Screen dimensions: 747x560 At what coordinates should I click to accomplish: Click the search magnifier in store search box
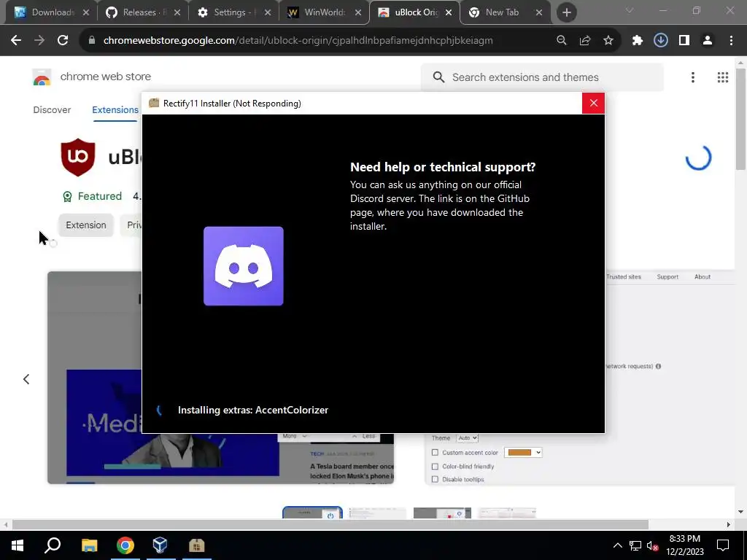coord(438,77)
